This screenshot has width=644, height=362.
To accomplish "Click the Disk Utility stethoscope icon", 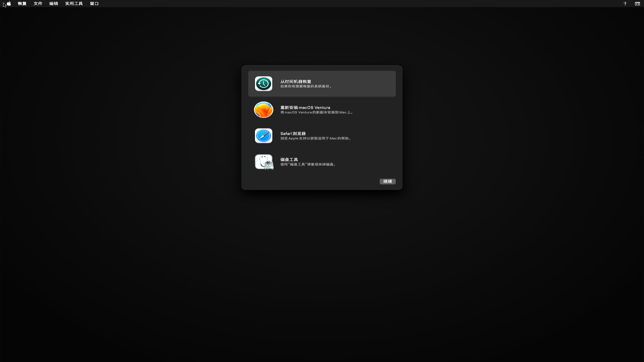I will pos(264,162).
